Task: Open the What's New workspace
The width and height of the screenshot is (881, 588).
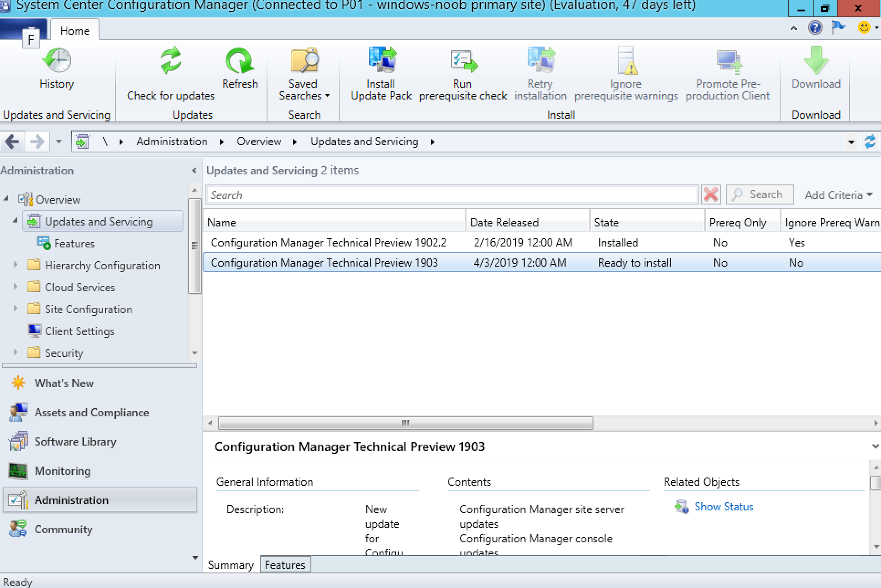Action: tap(100, 383)
